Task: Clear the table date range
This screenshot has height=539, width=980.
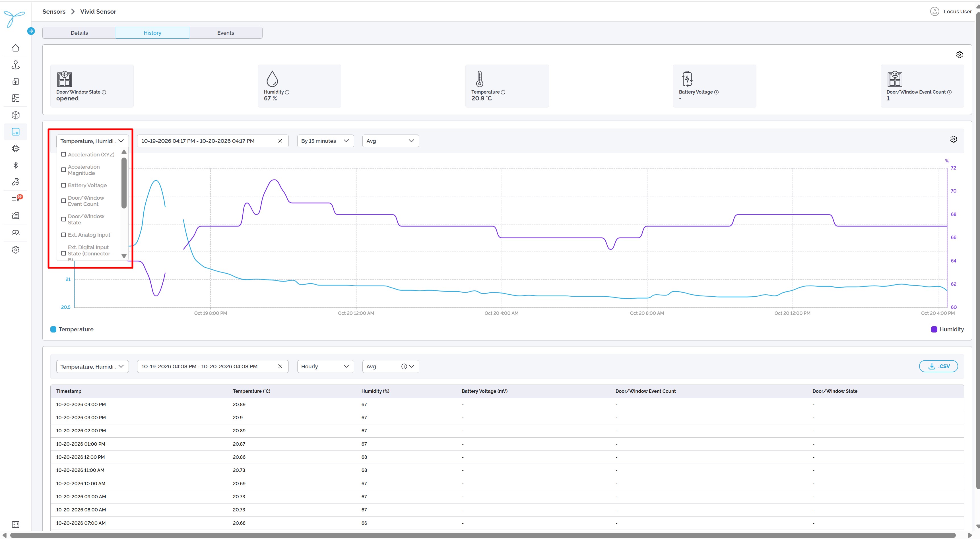Action: 280,366
